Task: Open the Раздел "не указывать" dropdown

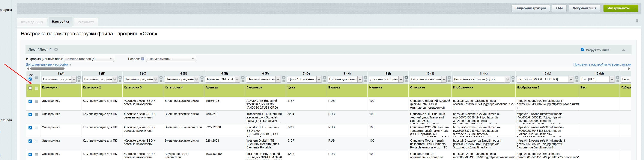Action: pos(171,59)
